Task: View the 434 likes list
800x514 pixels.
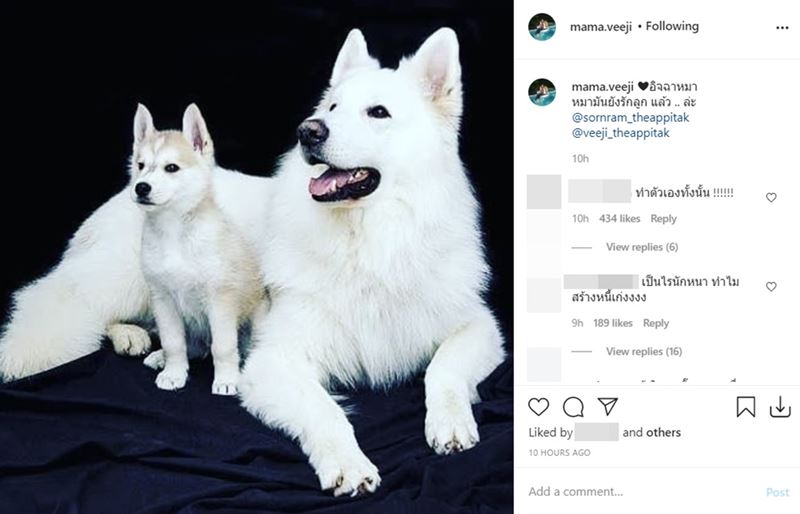Action: coord(619,218)
